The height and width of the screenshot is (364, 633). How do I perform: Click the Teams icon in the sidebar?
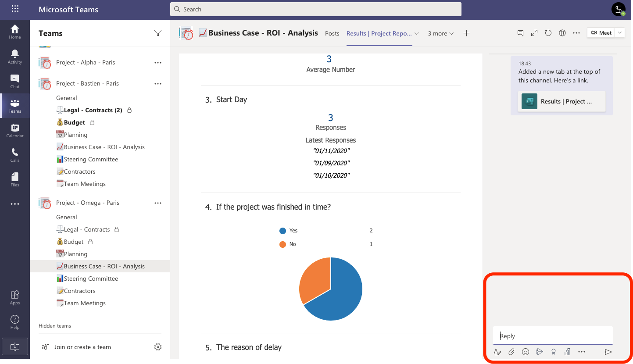[x=15, y=106]
